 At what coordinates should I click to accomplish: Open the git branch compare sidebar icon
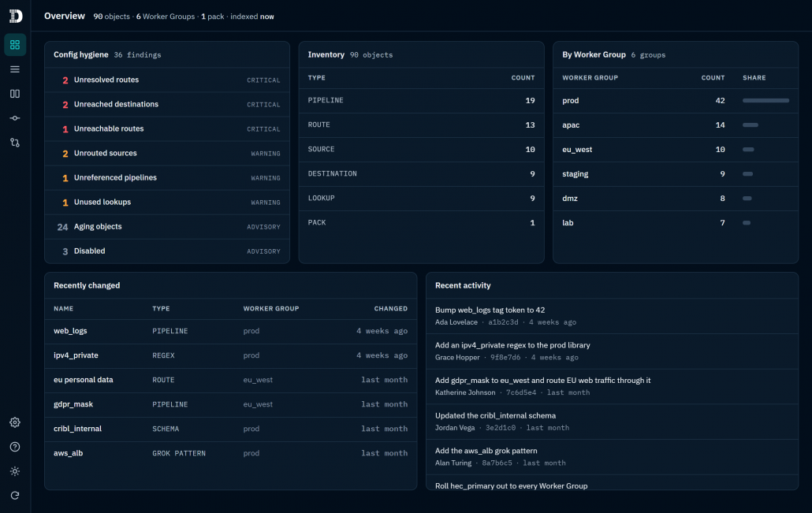[15, 143]
